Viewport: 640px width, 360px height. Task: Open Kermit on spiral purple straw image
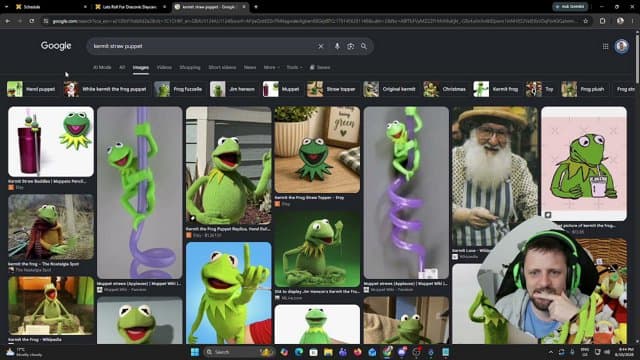point(406,193)
